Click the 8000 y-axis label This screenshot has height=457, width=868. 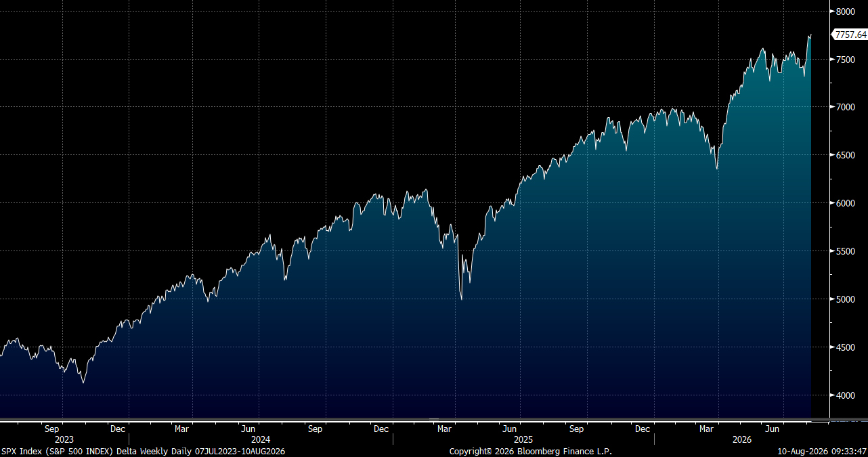(845, 12)
